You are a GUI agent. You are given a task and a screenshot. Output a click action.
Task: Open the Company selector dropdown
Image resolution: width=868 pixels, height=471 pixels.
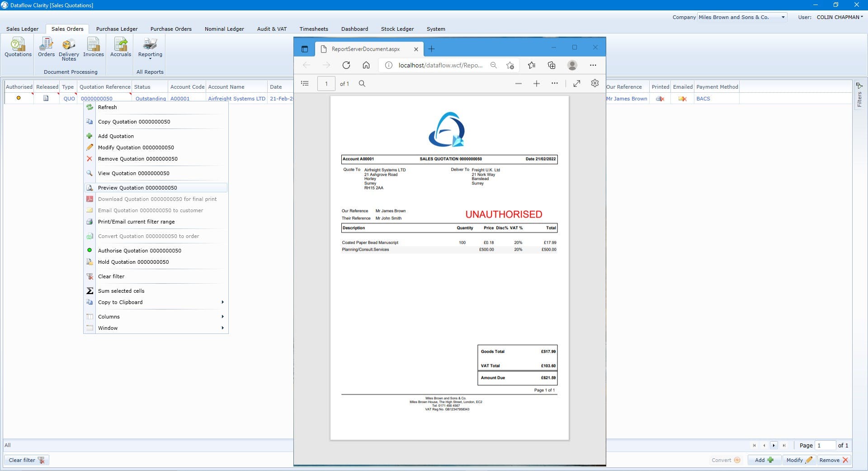click(783, 17)
